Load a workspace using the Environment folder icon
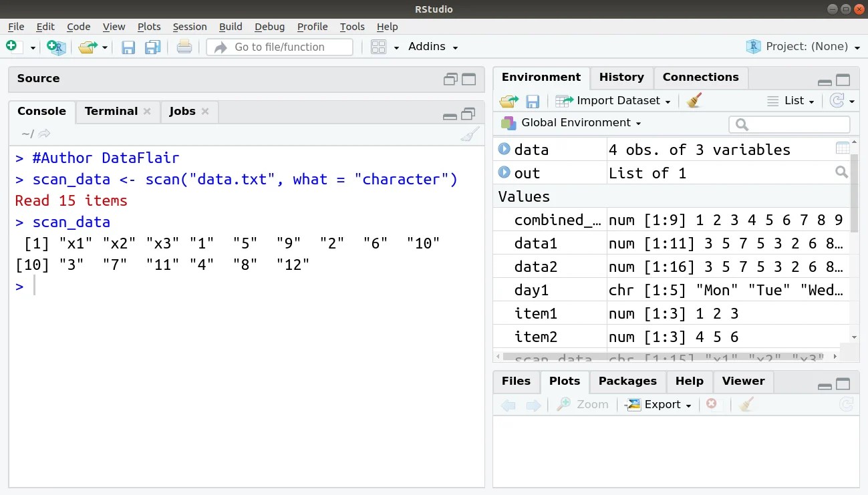Viewport: 868px width, 495px height. (x=509, y=100)
